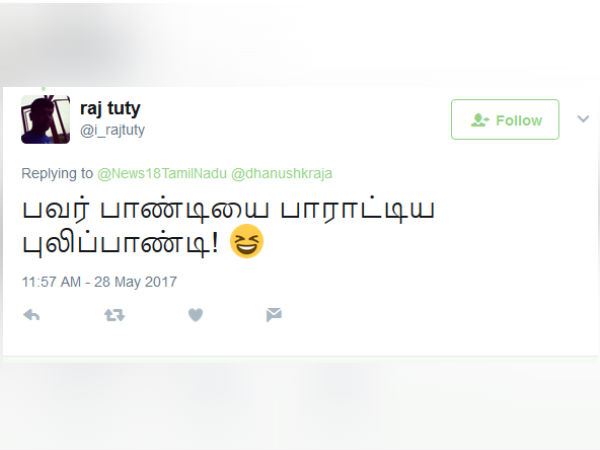The width and height of the screenshot is (600, 450).
Task: Click the 'Replying to' label text
Action: click(x=57, y=173)
